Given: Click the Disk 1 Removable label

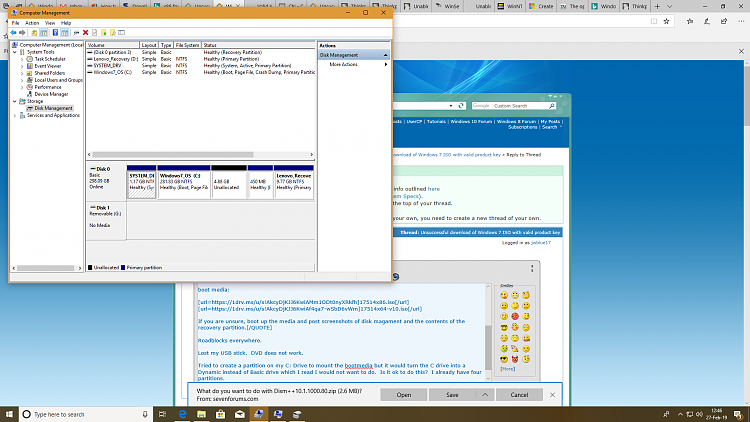Looking at the screenshot, I should [106, 216].
